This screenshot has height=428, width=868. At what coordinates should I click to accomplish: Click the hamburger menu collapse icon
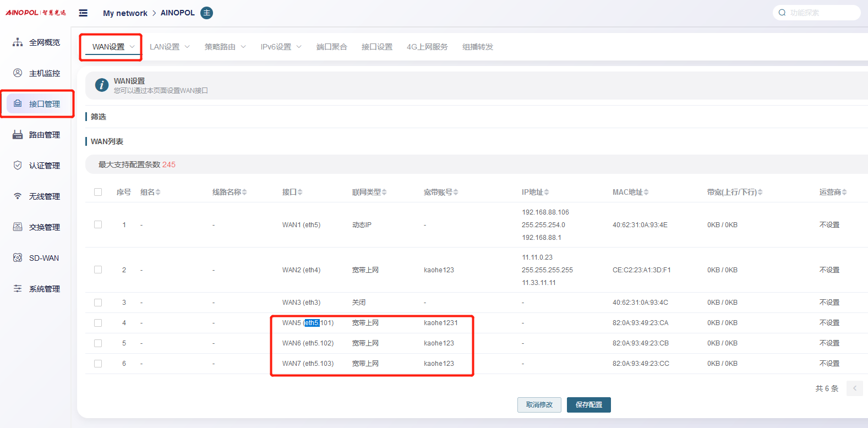click(x=83, y=13)
